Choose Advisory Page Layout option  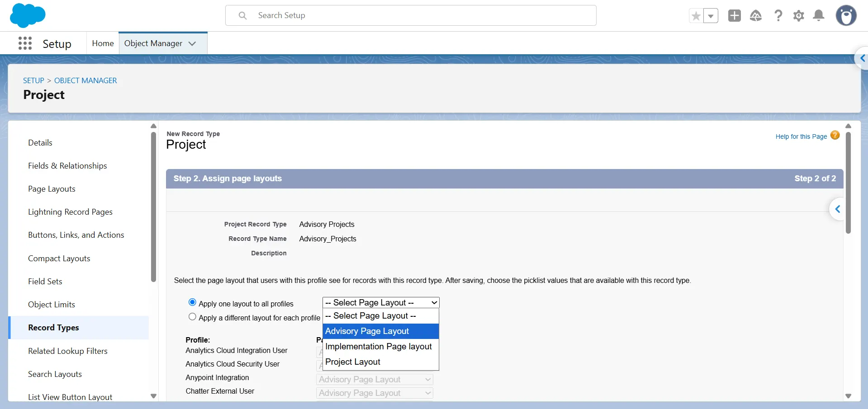coord(381,331)
